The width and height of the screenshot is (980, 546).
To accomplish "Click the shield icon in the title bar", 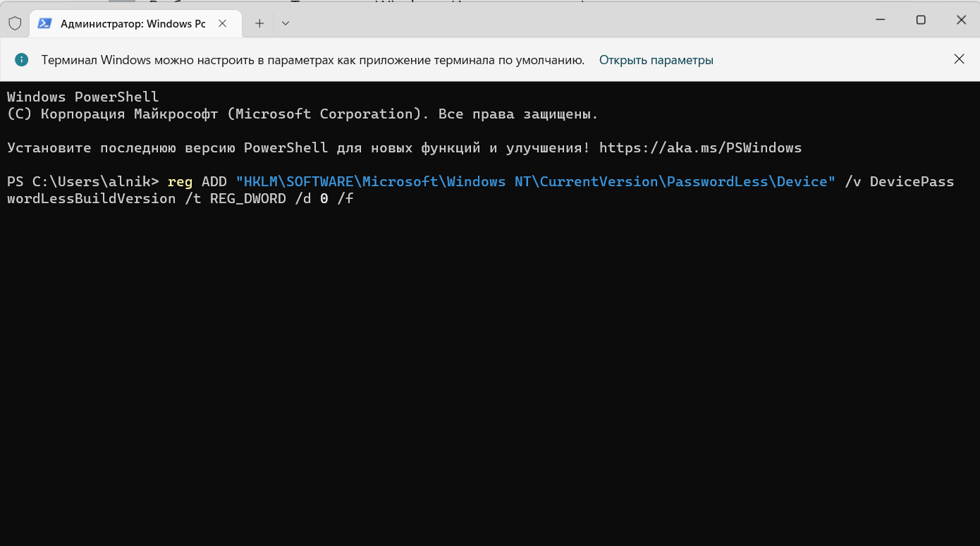I will (x=15, y=23).
